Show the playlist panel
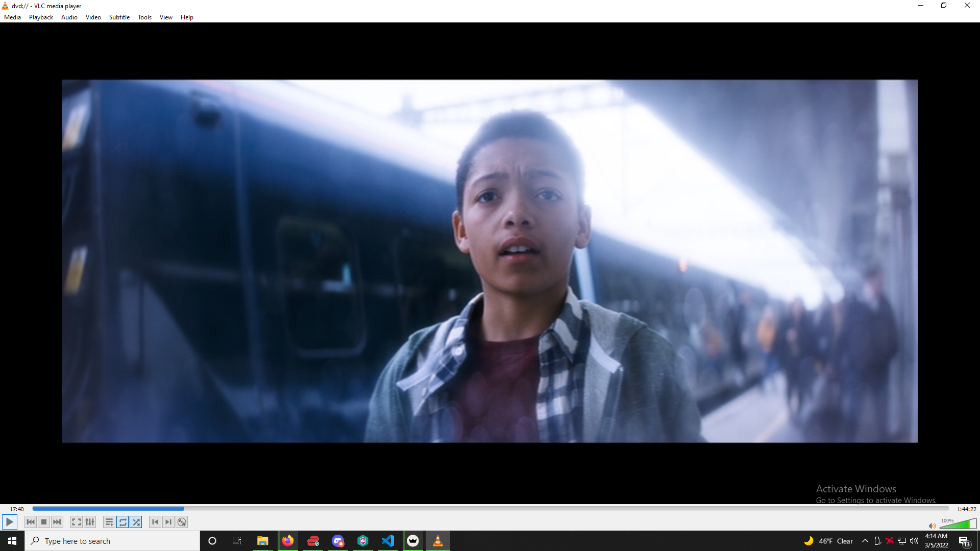Image resolution: width=980 pixels, height=551 pixels. click(109, 522)
